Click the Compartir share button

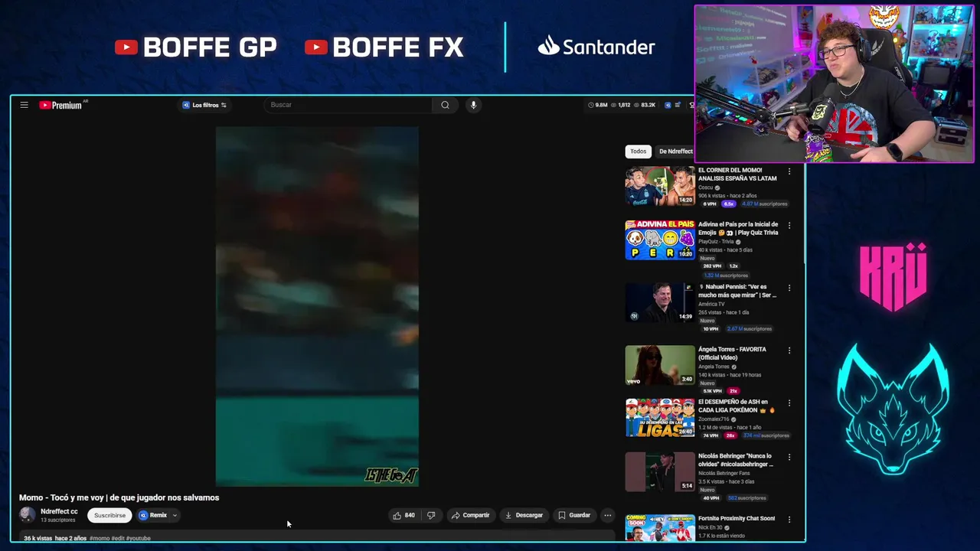pyautogui.click(x=470, y=515)
